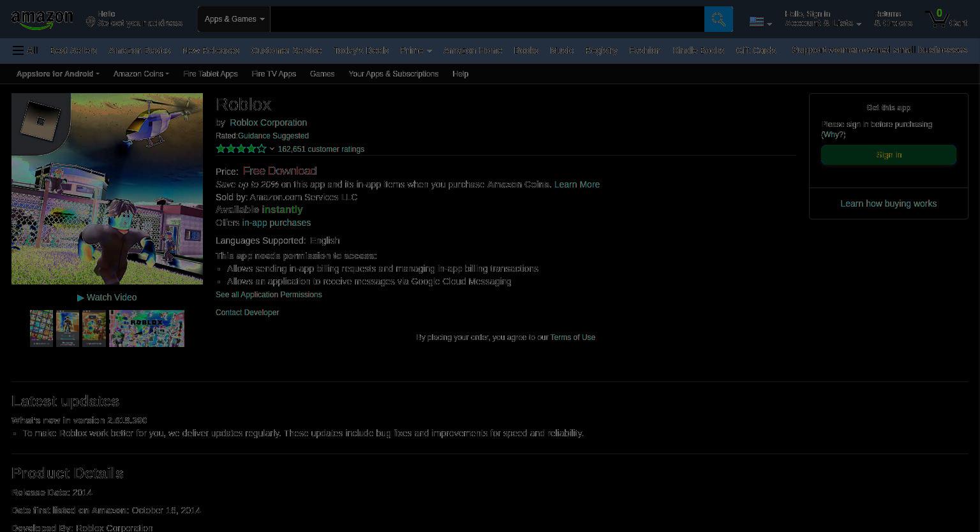Open the Games tab

pos(322,74)
